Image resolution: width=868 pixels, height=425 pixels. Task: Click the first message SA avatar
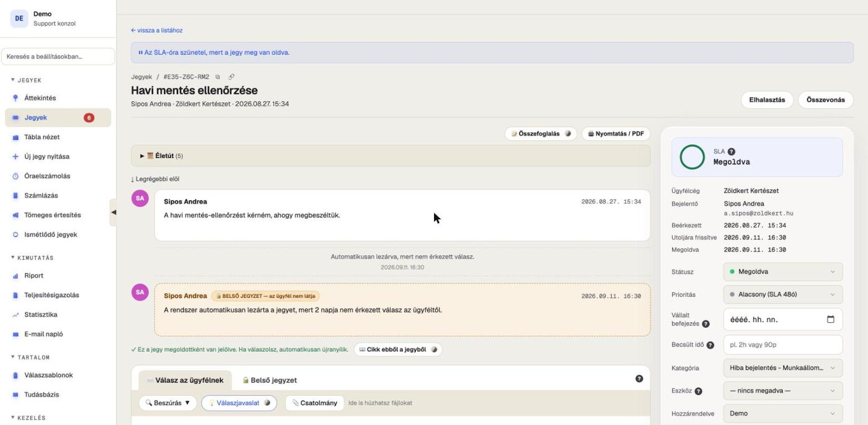coord(140,198)
